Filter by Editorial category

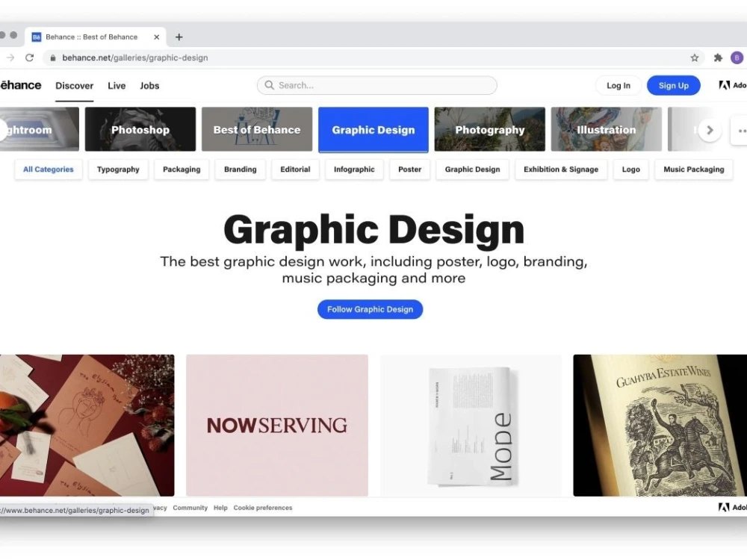[295, 169]
